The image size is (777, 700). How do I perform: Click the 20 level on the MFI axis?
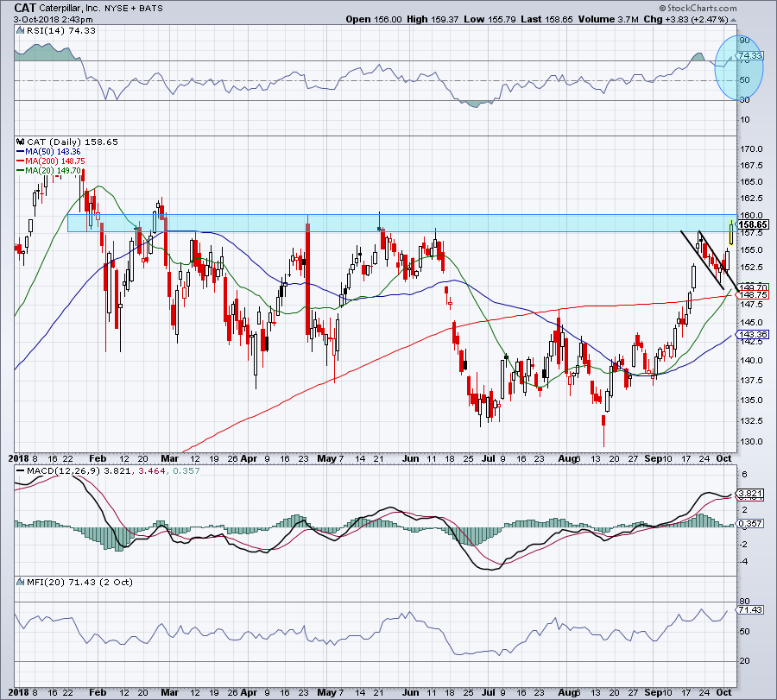(x=744, y=661)
